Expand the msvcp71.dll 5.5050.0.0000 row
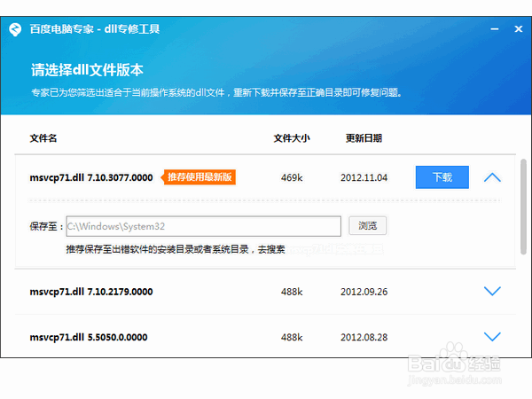Screen dimensions: 532x399 (x=492, y=337)
